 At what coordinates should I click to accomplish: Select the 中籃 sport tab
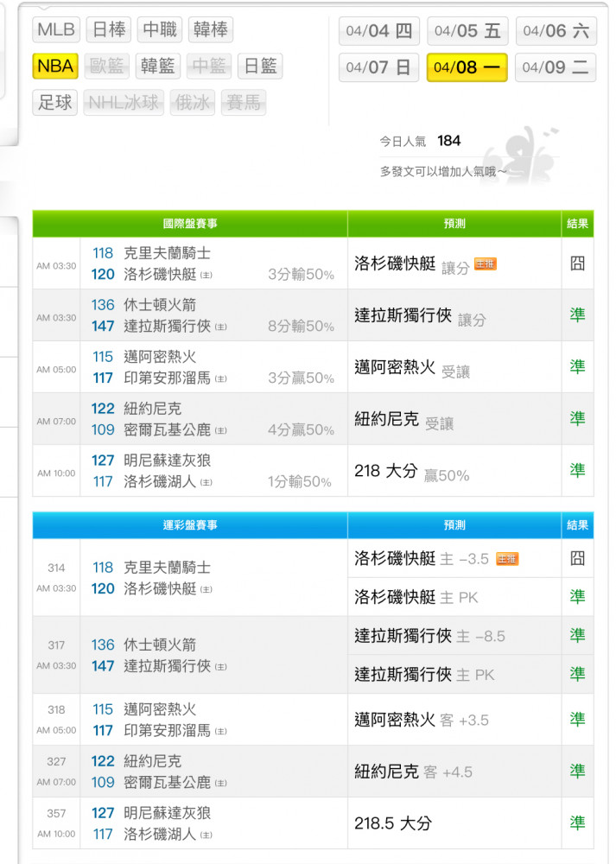(x=209, y=67)
